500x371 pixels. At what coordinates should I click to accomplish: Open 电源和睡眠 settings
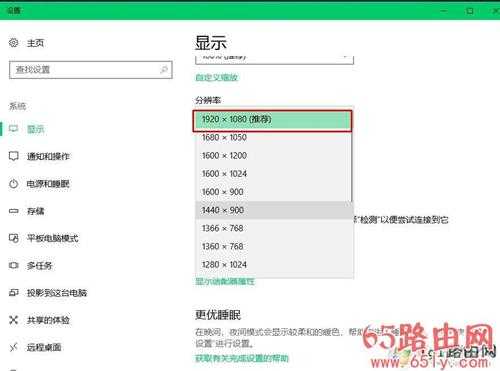click(48, 184)
